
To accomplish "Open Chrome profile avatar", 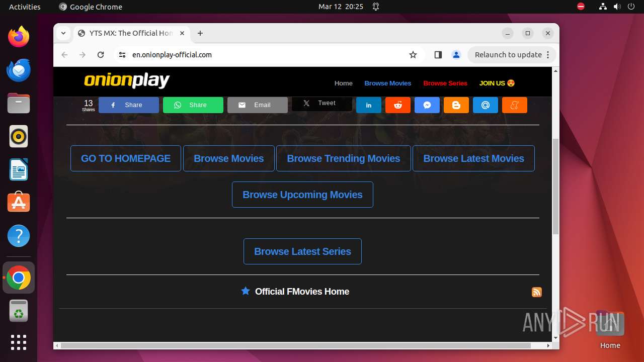I will tap(456, 55).
